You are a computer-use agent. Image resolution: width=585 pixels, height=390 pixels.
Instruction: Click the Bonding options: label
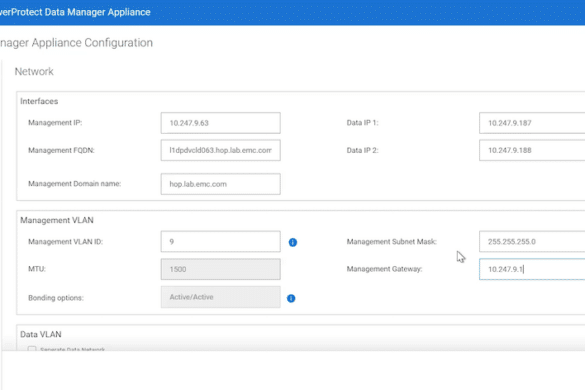(56, 298)
